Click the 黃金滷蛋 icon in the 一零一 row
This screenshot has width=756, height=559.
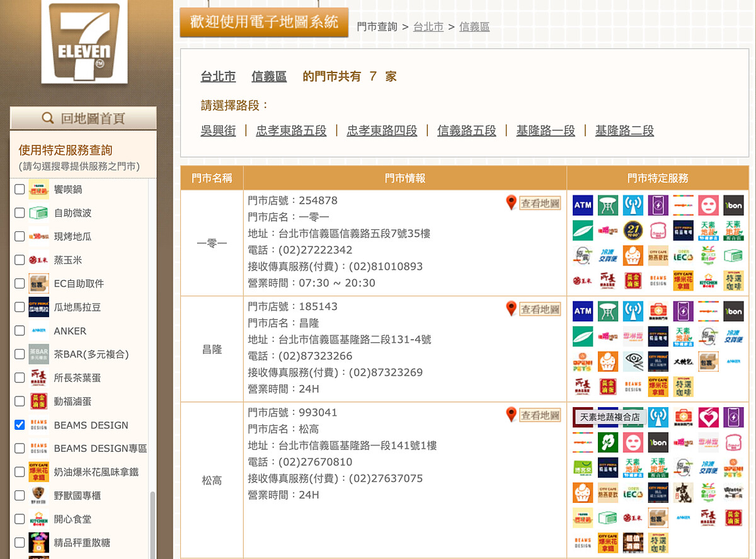(x=633, y=281)
